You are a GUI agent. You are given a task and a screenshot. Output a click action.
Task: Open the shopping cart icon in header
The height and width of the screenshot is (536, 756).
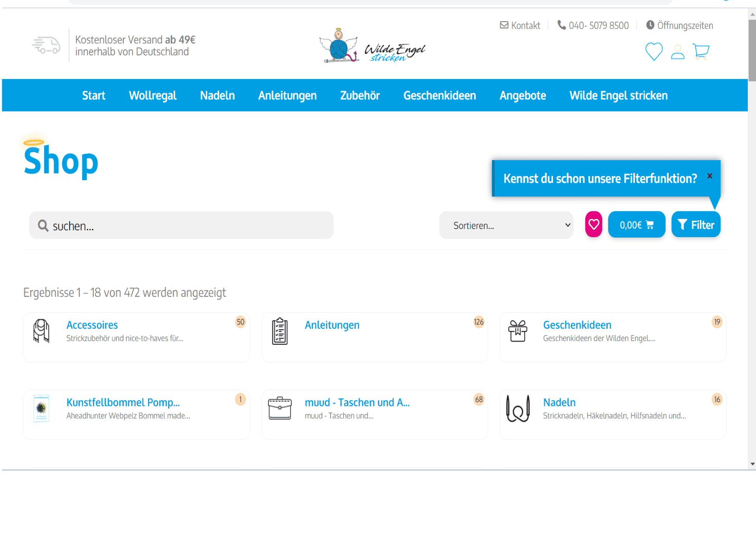click(x=701, y=52)
